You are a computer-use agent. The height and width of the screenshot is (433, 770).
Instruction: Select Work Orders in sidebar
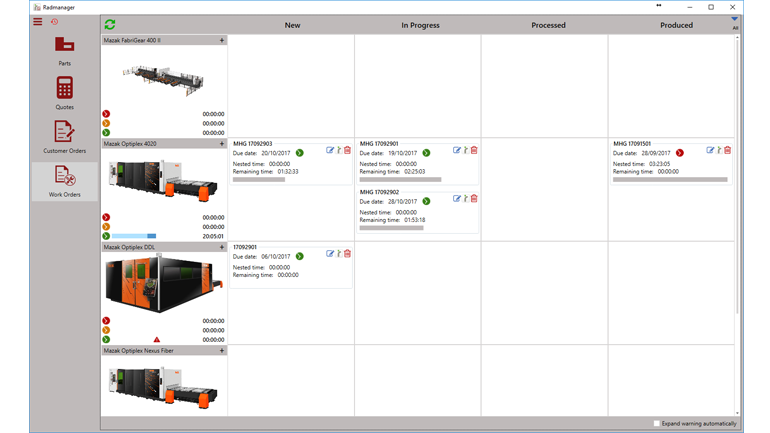pos(64,181)
